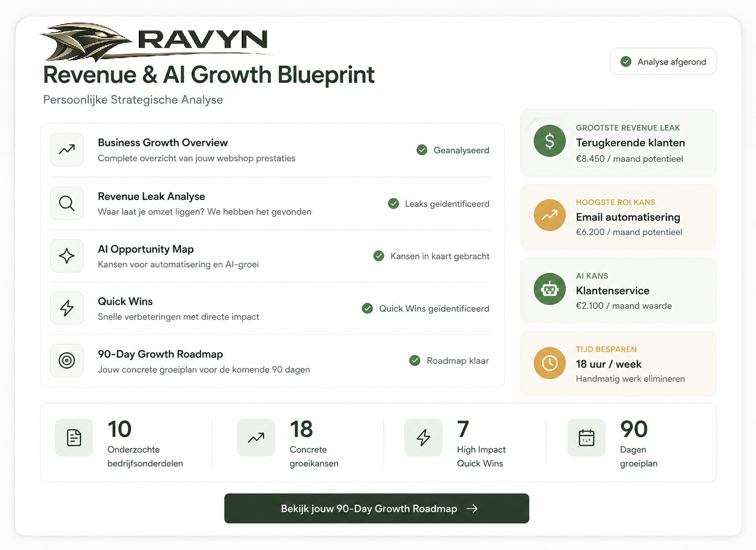The width and height of the screenshot is (756, 550).
Task: Select the Terugkerende klanten card title
Action: [630, 143]
